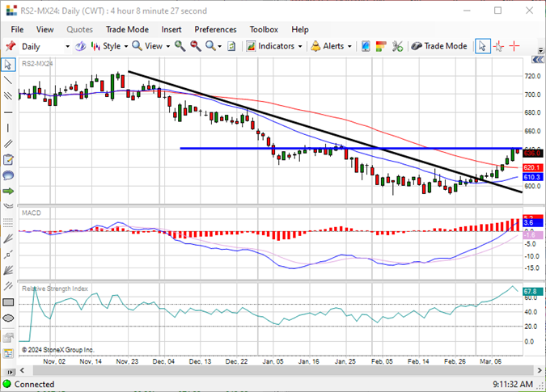Viewport: 546px width, 392px height.
Task: Click the 9:11:32 AM clock text
Action: [x=513, y=384]
